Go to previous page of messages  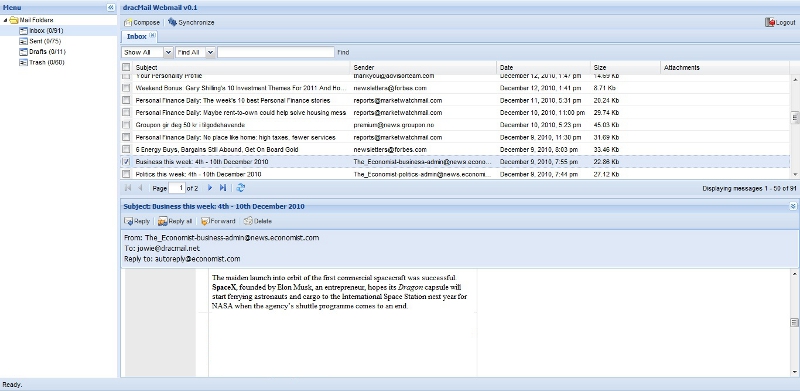tap(140, 188)
